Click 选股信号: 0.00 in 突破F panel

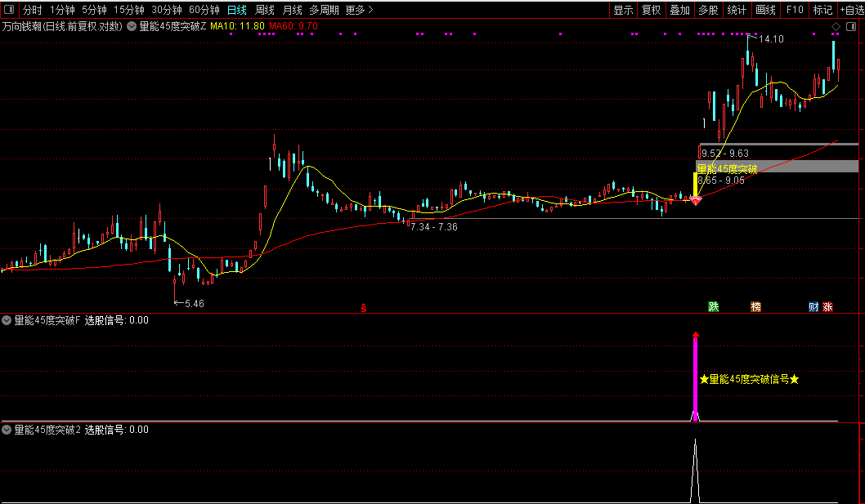[x=116, y=320]
